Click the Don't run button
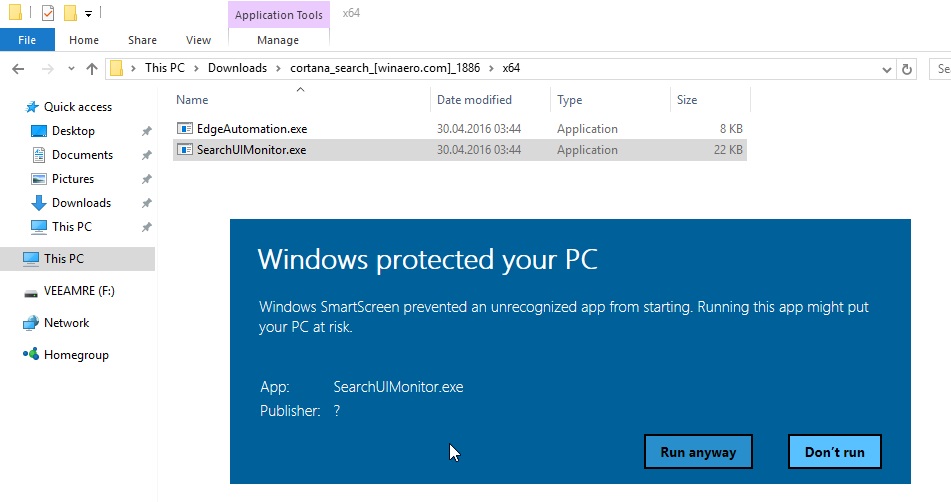 click(834, 452)
